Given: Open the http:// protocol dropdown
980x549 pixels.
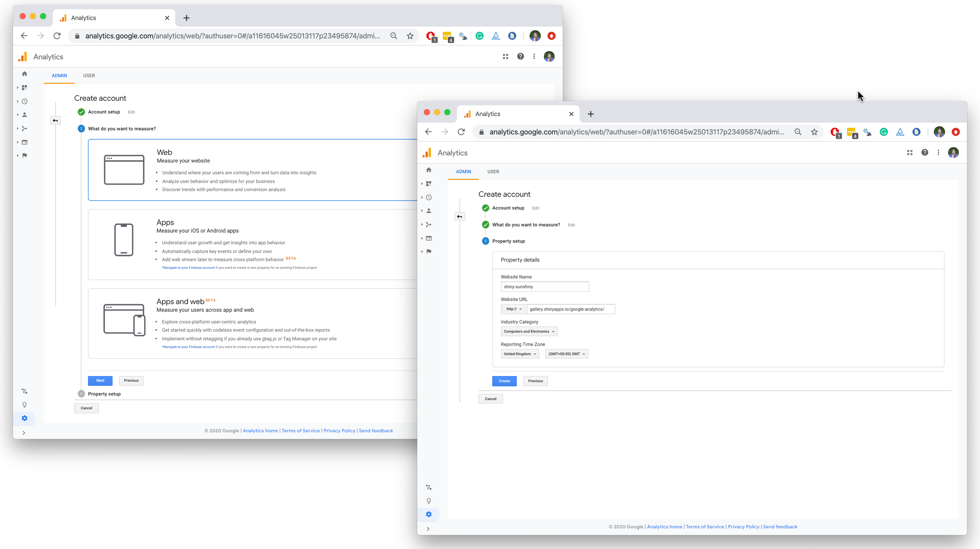Looking at the screenshot, I should [514, 309].
